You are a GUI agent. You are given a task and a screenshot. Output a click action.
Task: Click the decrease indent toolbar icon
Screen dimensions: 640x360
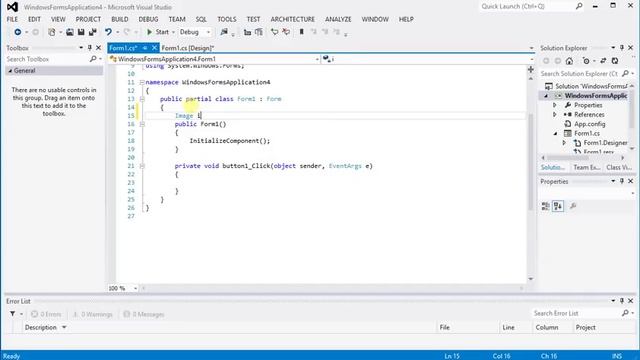tap(247, 32)
